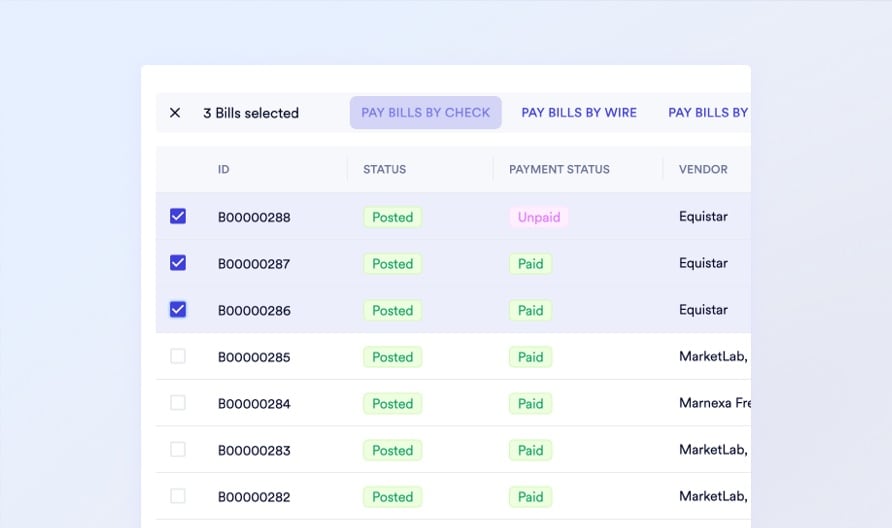The image size is (892, 528).
Task: Click the Posted badge for B00000283
Action: pos(393,450)
